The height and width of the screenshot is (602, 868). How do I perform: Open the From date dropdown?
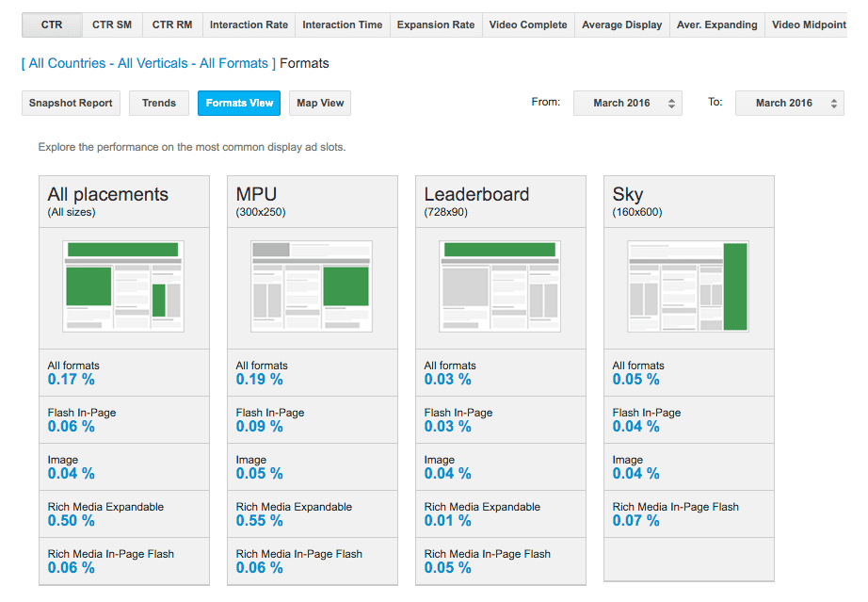[x=627, y=104]
